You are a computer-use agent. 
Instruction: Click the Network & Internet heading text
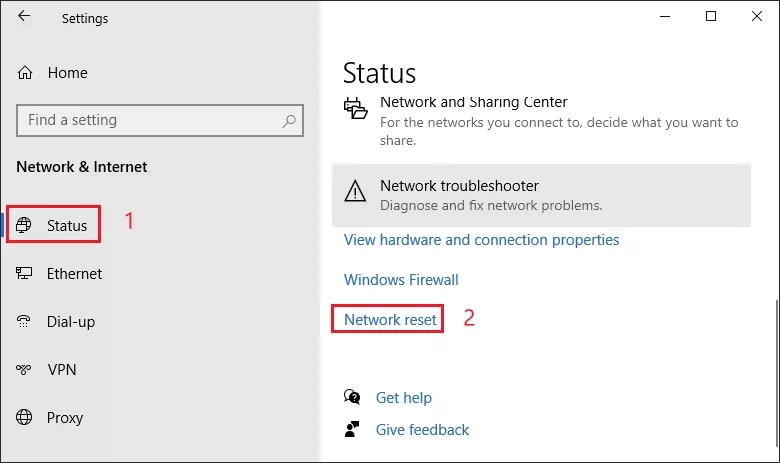[82, 167]
